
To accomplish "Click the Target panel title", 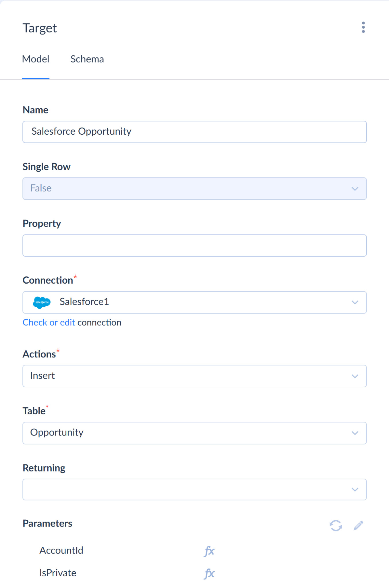I will [40, 28].
